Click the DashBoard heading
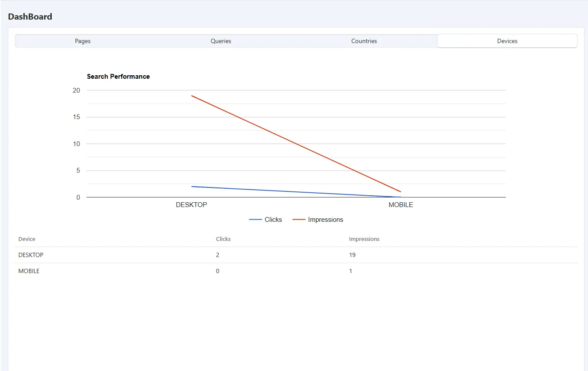Image resolution: width=588 pixels, height=371 pixels. point(30,17)
